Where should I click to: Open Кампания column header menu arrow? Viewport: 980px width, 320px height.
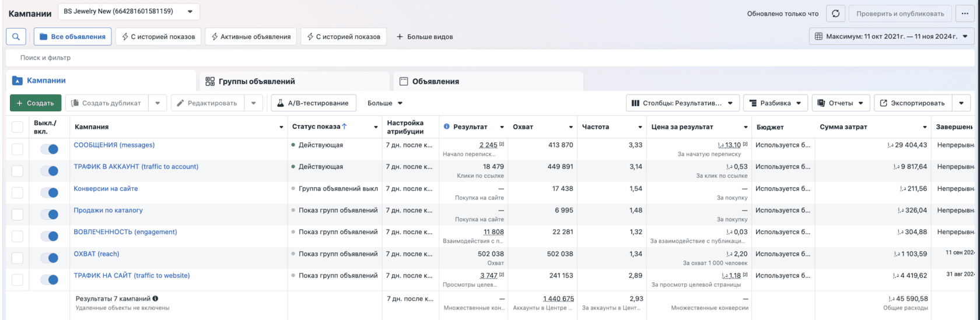pos(281,127)
